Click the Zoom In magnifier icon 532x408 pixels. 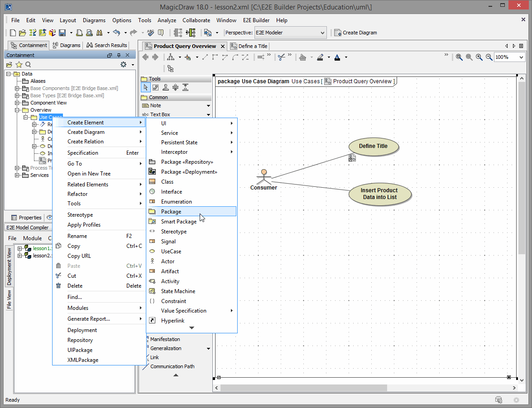tap(479, 57)
